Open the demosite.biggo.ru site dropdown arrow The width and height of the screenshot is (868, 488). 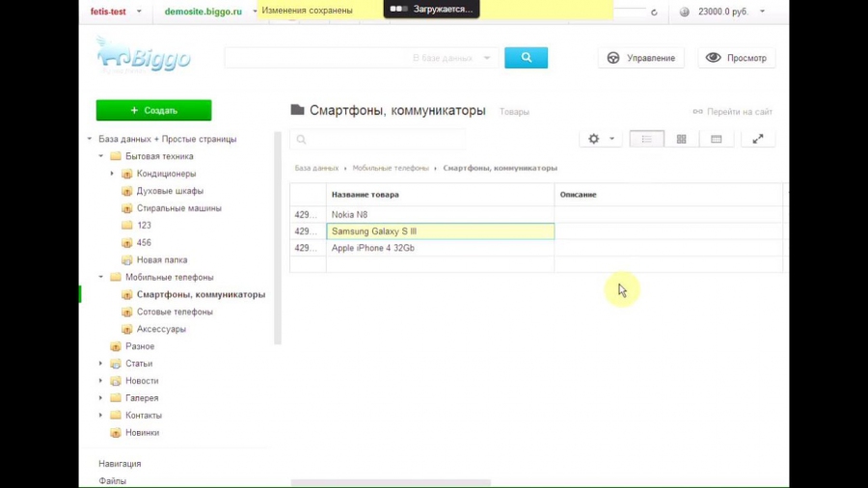[255, 11]
